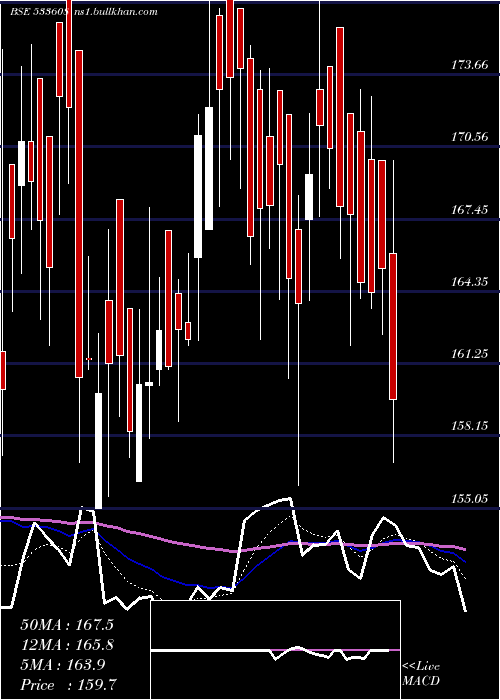Select the 161.25 price axis label

click(470, 354)
